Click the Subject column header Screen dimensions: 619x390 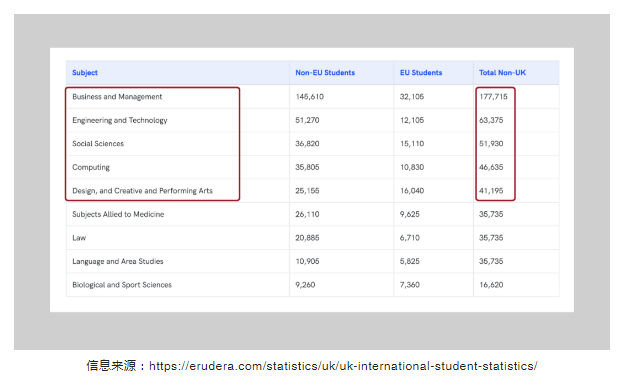(x=85, y=73)
